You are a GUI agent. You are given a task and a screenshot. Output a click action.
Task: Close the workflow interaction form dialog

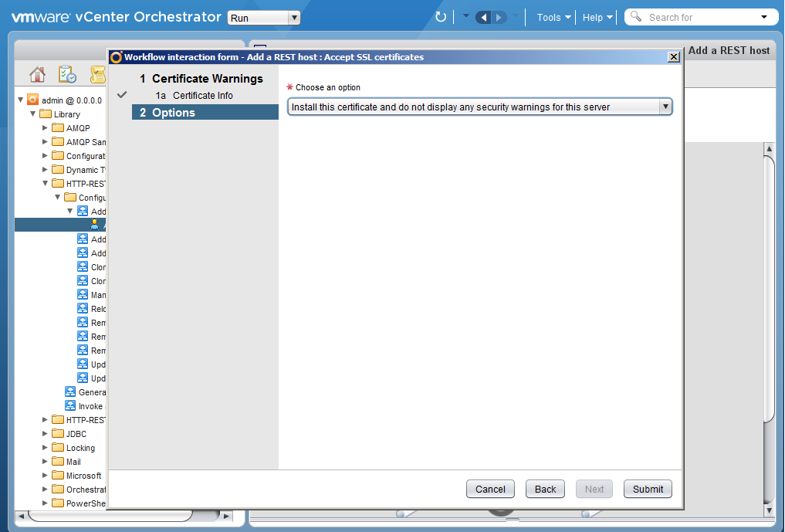coord(674,57)
